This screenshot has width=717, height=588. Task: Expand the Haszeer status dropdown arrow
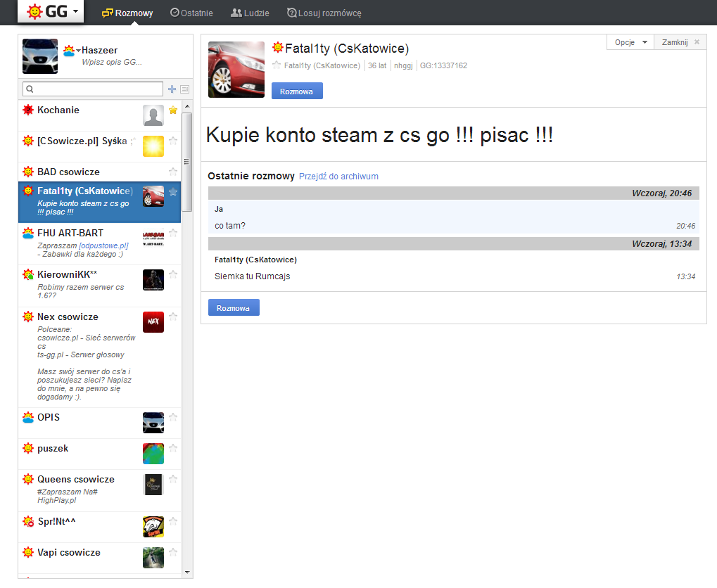point(78,51)
